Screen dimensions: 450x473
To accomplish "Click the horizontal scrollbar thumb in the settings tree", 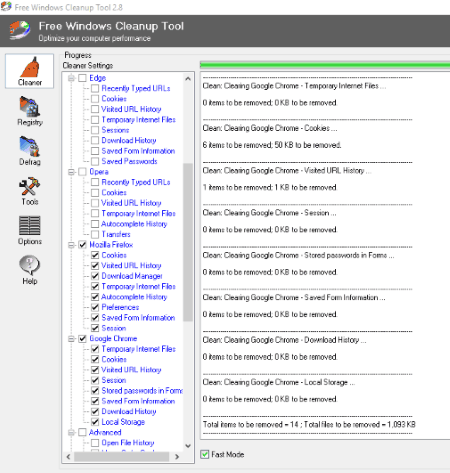I will [x=121, y=457].
